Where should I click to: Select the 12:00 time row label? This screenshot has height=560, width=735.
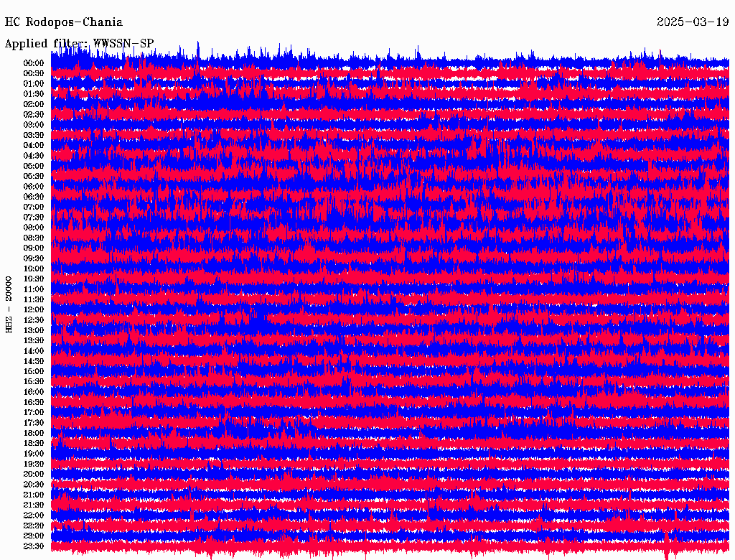[x=34, y=309]
